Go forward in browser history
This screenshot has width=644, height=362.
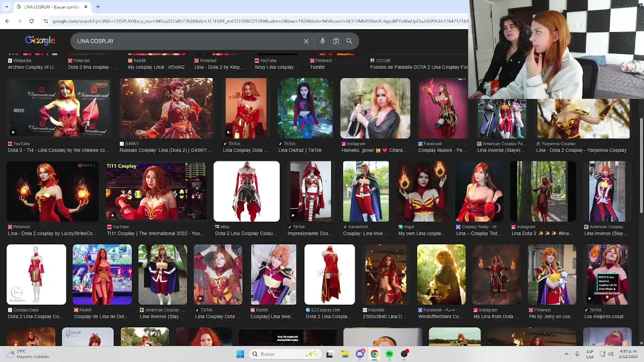coord(19,21)
